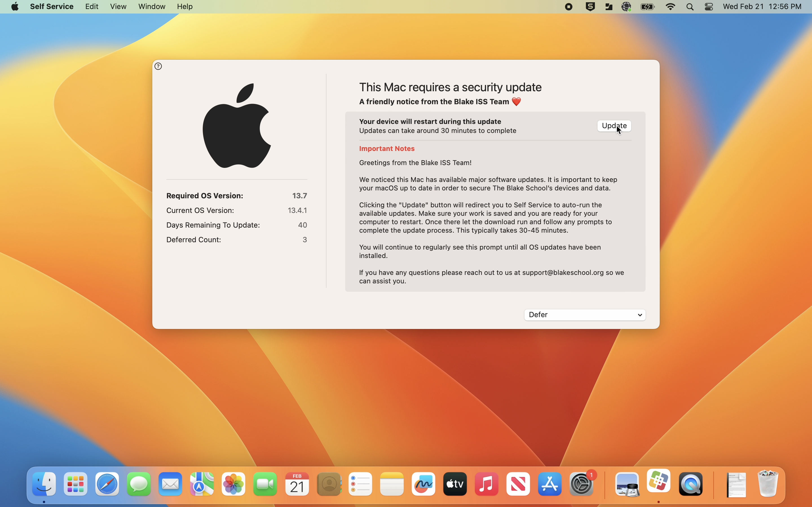Viewport: 812px width, 507px height.
Task: Launch Safari from the Dock
Action: tap(107, 484)
